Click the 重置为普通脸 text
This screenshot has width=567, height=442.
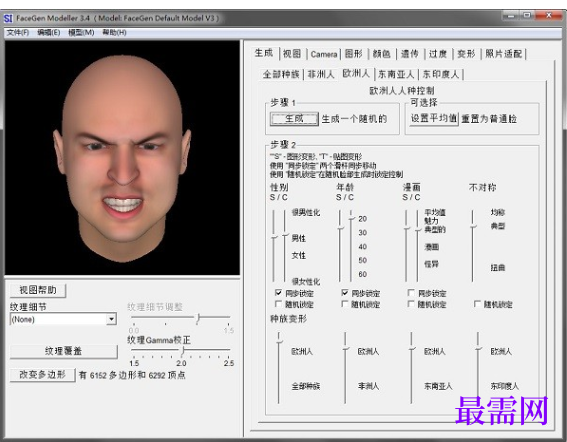click(x=489, y=119)
